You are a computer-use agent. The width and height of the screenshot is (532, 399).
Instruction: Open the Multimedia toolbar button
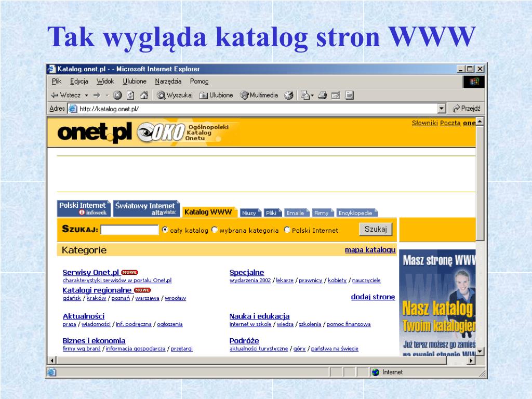click(x=259, y=96)
